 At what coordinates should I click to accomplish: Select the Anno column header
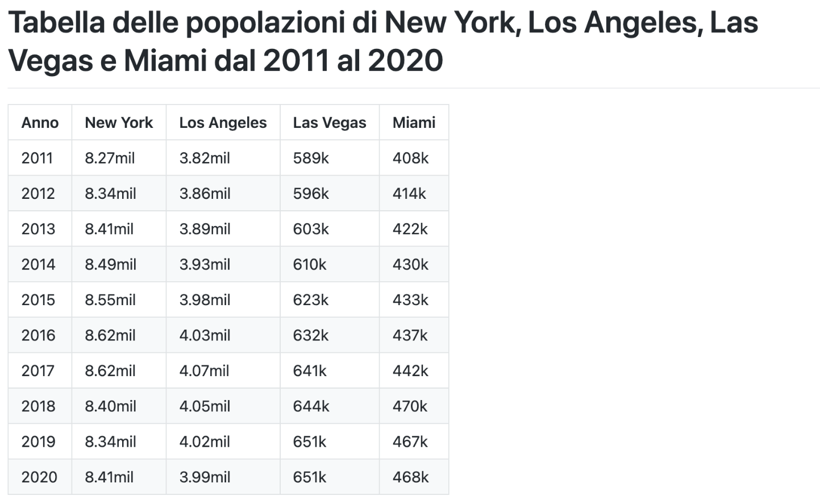pos(40,123)
